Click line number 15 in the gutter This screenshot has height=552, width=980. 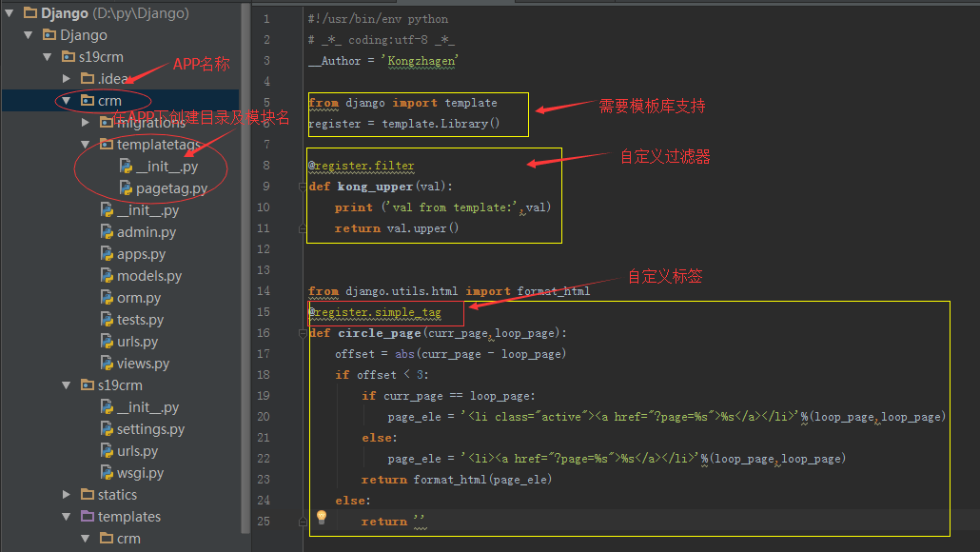[x=264, y=312]
